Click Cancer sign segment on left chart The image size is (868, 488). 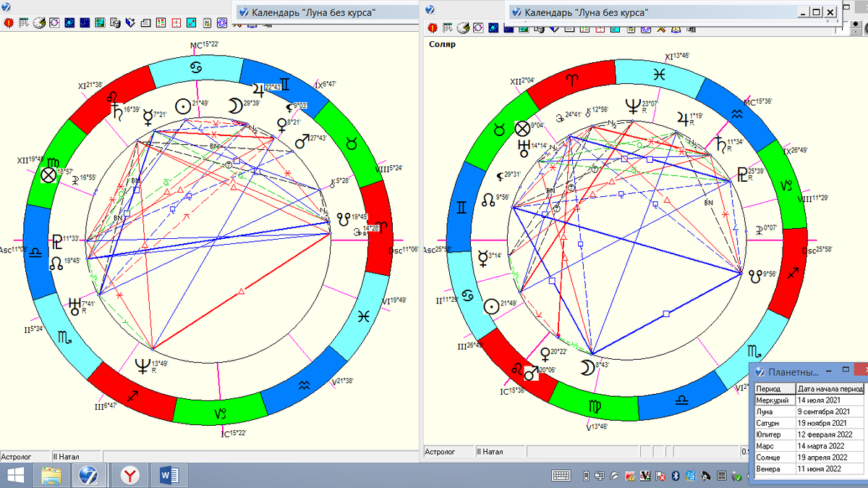pos(196,69)
